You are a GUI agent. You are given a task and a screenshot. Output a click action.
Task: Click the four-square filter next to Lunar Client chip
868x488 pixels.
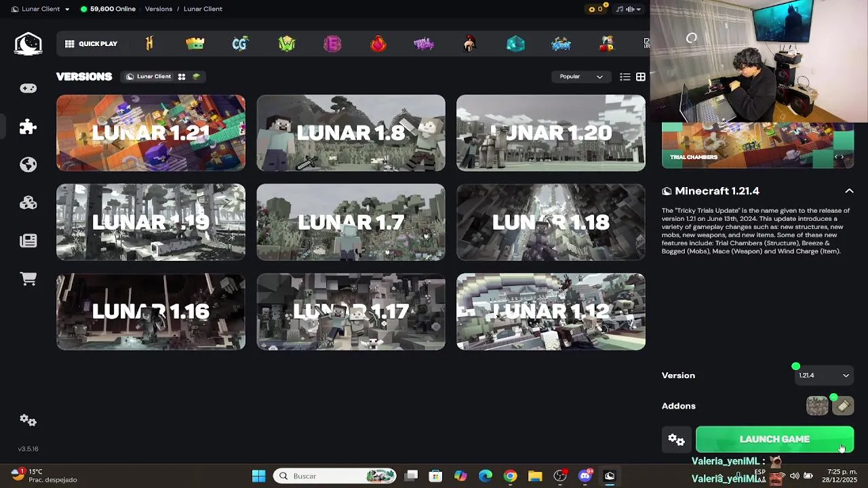pyautogui.click(x=182, y=77)
